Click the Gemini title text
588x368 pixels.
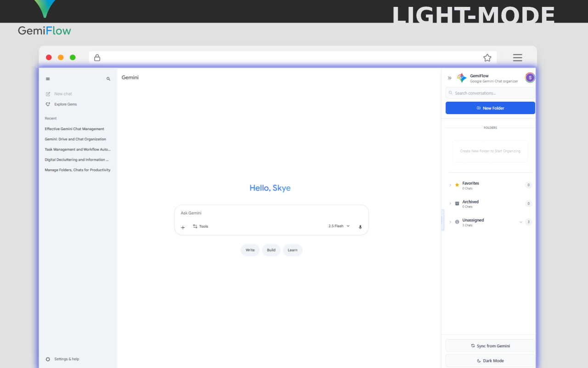[130, 77]
